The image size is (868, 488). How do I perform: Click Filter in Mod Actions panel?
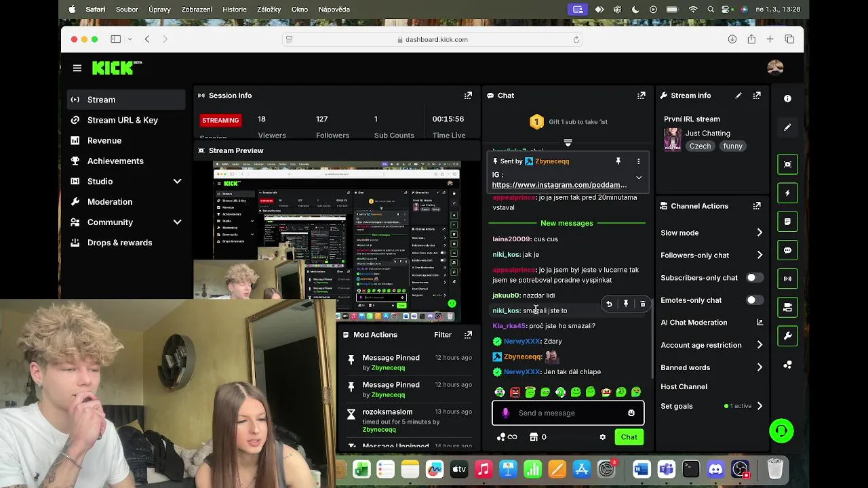[x=443, y=335]
